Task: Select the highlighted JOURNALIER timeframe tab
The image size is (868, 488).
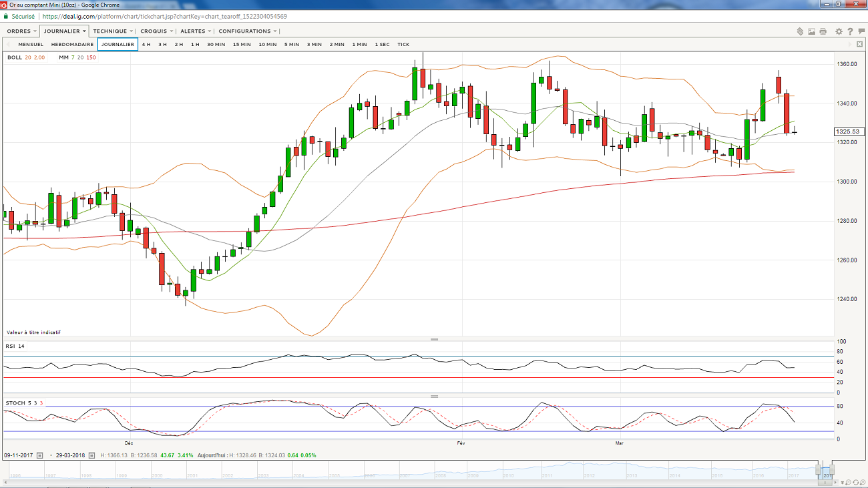Action: pyautogui.click(x=118, y=45)
